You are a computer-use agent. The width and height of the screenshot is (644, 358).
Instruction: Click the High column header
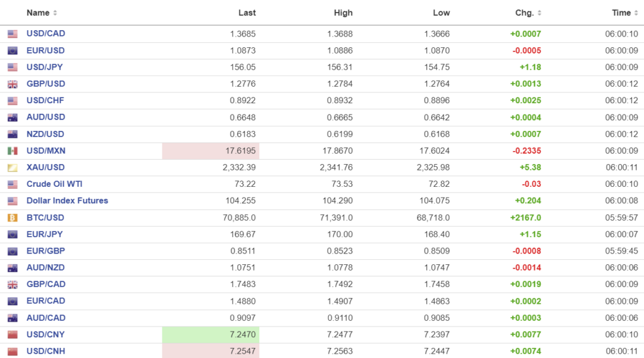tap(343, 13)
